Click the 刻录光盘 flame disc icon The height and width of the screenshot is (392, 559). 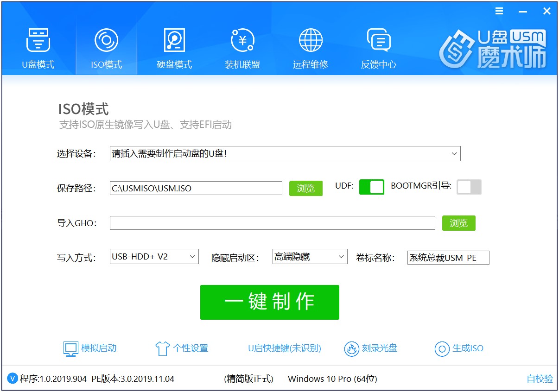click(352, 348)
